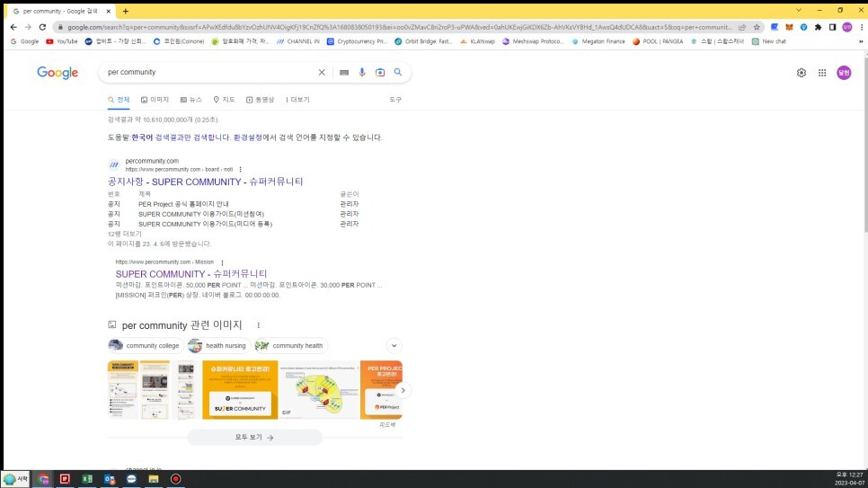This screenshot has height=488, width=868.
Task: Open Google quick settings gear
Action: point(801,73)
